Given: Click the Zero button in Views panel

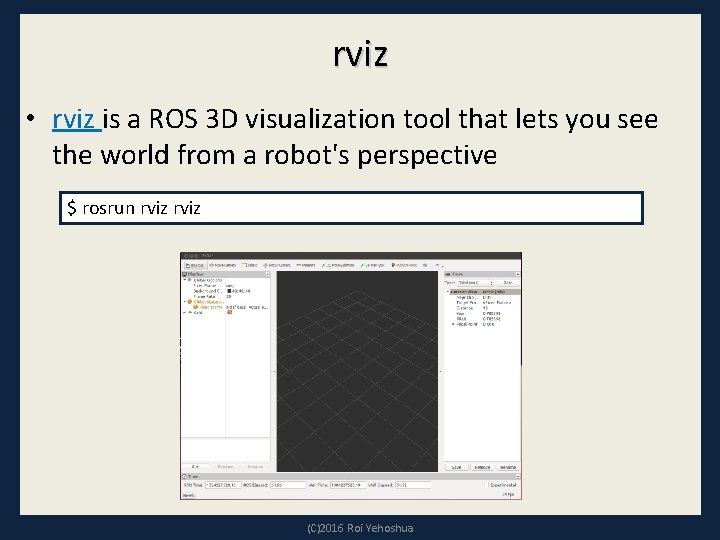Looking at the screenshot, I should pyautogui.click(x=507, y=283).
